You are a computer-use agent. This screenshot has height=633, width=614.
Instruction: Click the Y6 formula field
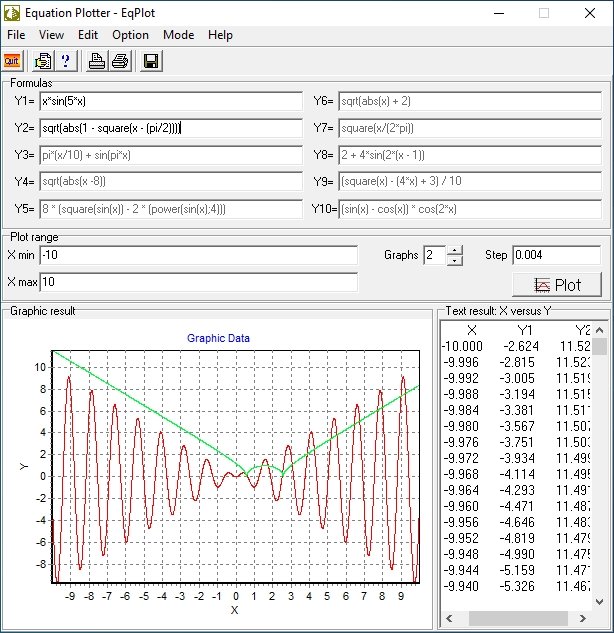pos(470,101)
